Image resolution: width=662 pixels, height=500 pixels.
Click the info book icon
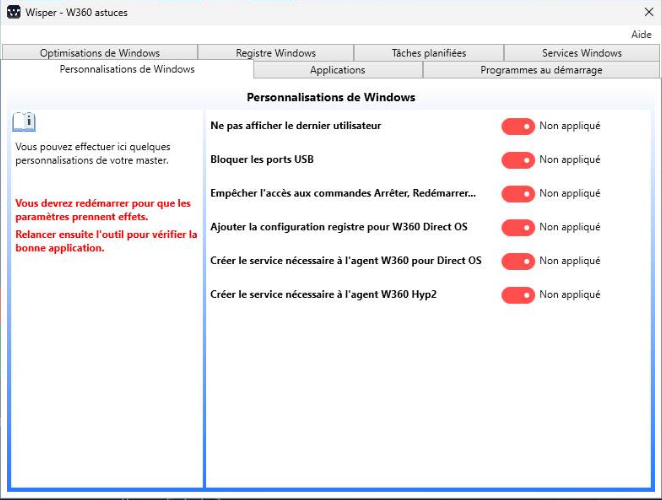(24, 122)
